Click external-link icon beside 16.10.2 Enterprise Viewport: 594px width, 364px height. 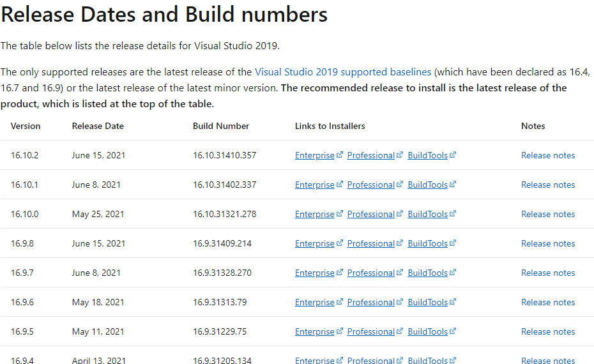[x=340, y=155]
